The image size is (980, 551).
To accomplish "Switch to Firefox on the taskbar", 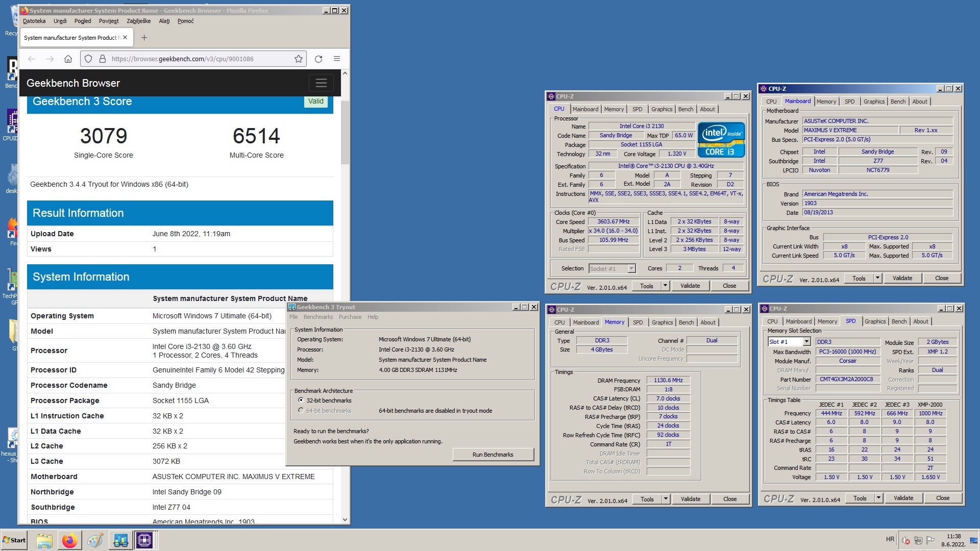I will pos(70,540).
